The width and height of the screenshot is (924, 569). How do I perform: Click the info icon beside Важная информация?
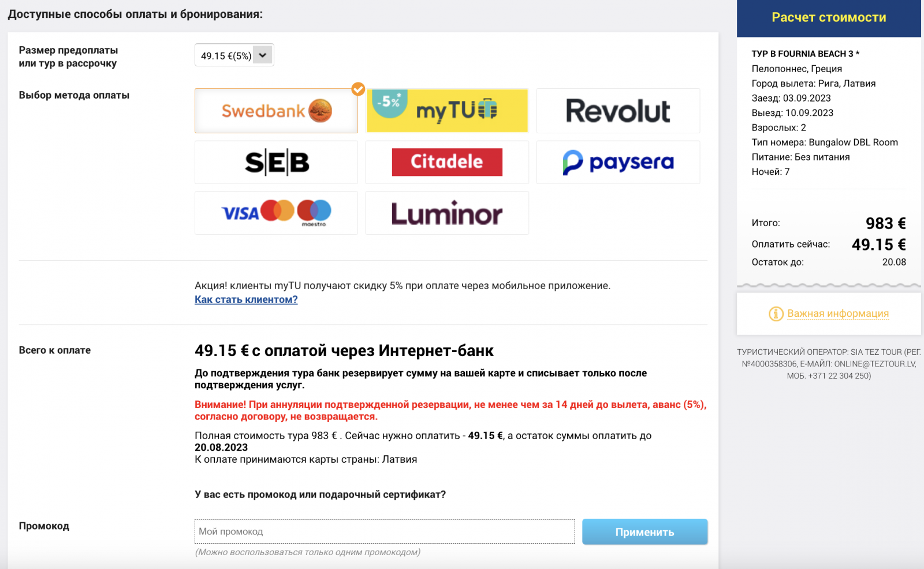pos(776,313)
